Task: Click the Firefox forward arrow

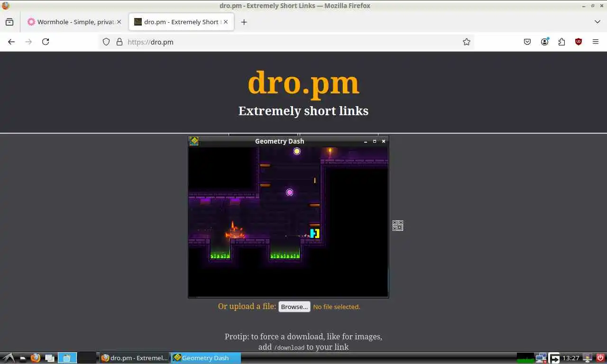Action: (28, 42)
